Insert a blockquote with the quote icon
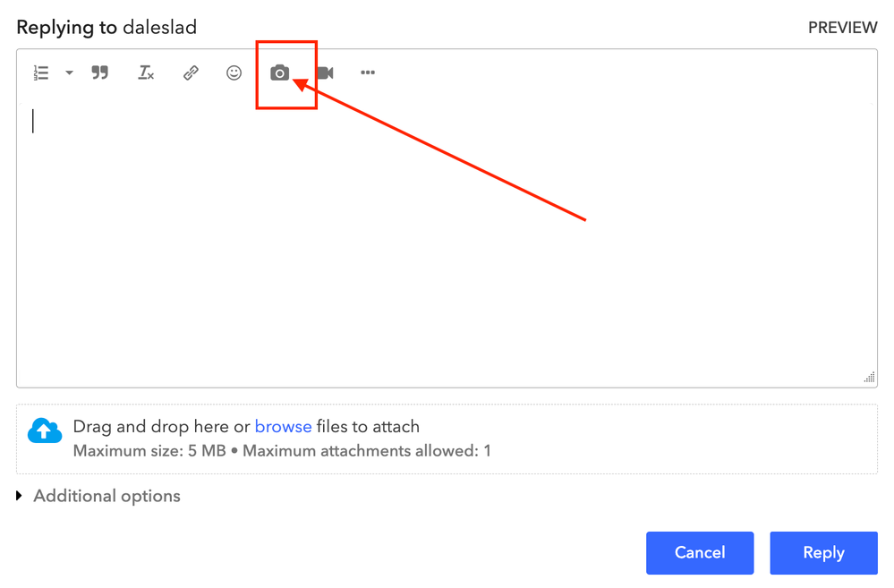 pyautogui.click(x=100, y=73)
